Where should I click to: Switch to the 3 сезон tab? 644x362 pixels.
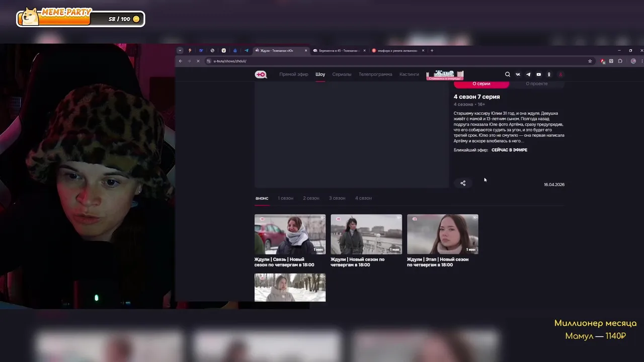tap(337, 198)
